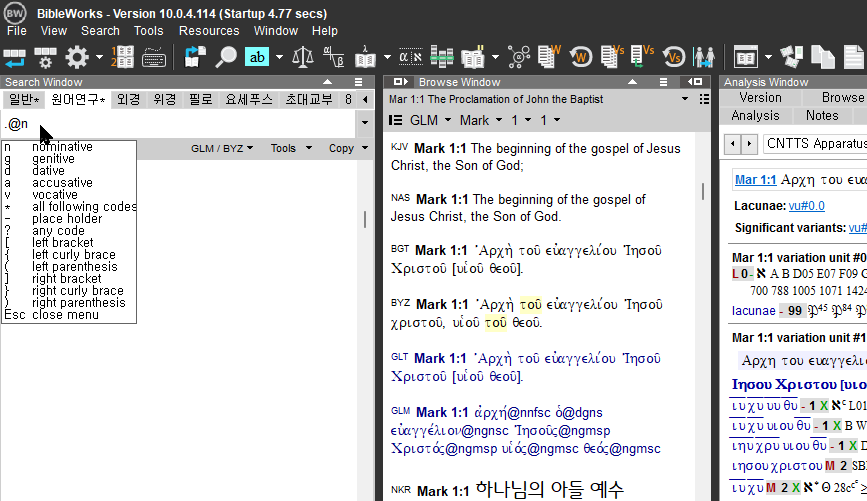The height and width of the screenshot is (501, 867).
Task: Click the balance scales icon
Action: tap(302, 57)
